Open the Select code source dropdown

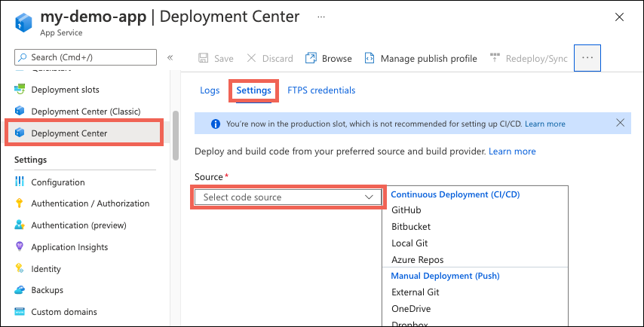[x=289, y=197]
